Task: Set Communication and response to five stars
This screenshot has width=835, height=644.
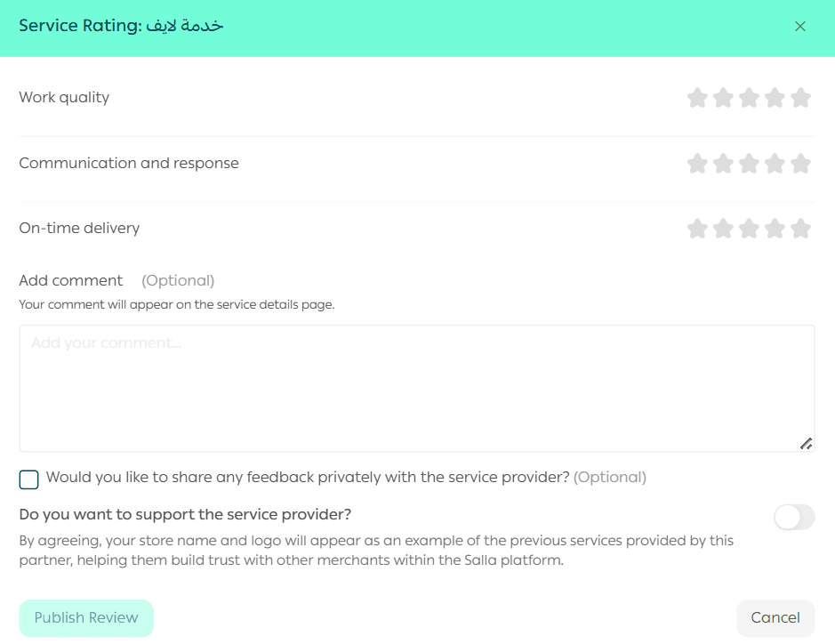Action: pyautogui.click(x=800, y=164)
